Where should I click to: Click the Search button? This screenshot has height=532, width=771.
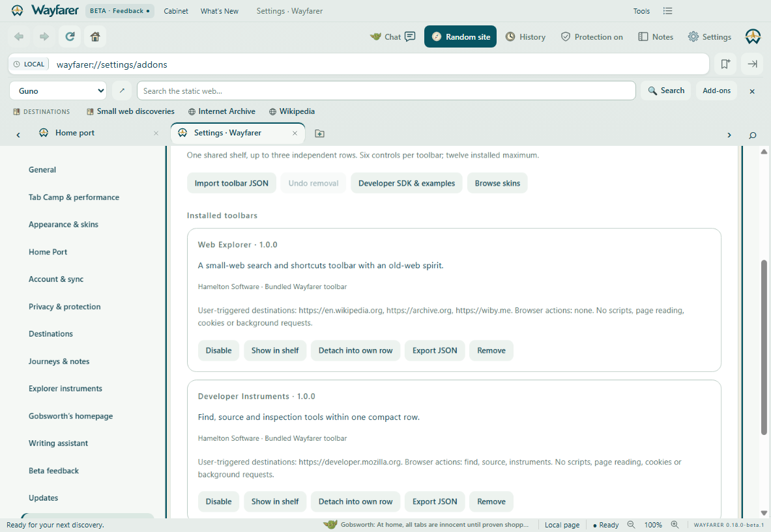[x=666, y=91]
